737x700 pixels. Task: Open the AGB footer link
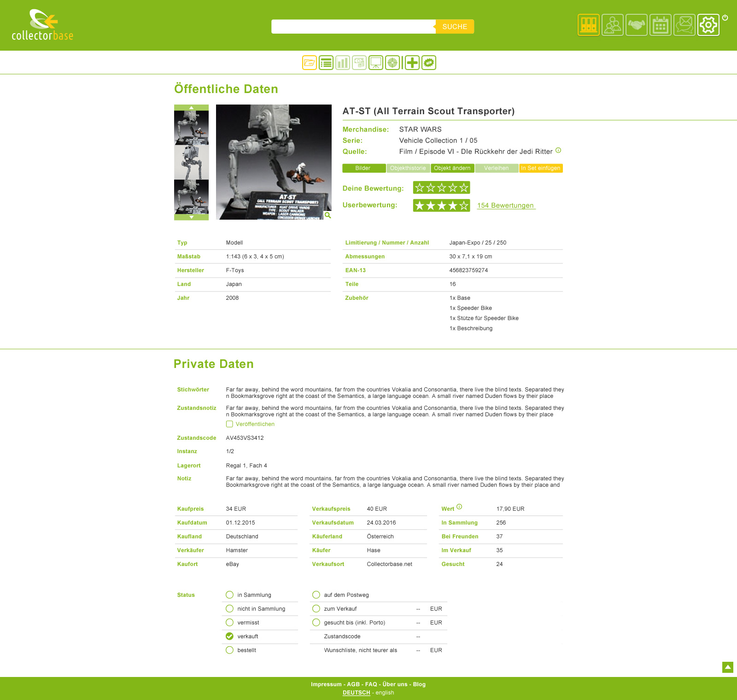(x=353, y=684)
